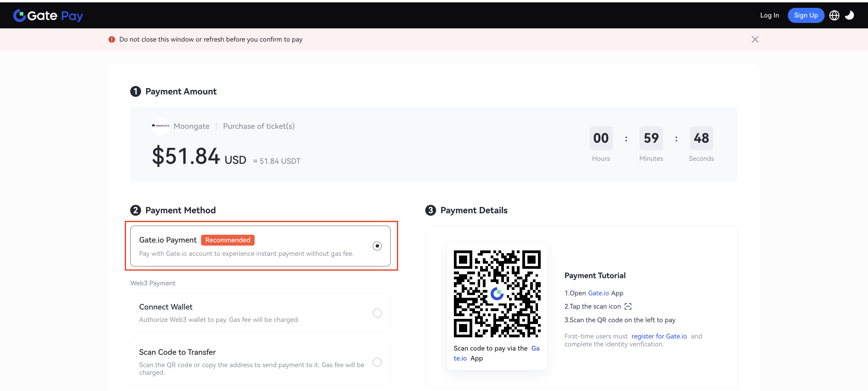
Task: Dismiss the warning banner with X
Action: pyautogui.click(x=755, y=40)
